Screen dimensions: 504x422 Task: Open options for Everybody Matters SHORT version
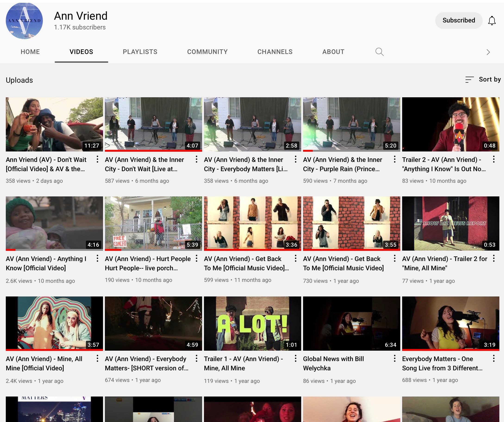pos(197,358)
